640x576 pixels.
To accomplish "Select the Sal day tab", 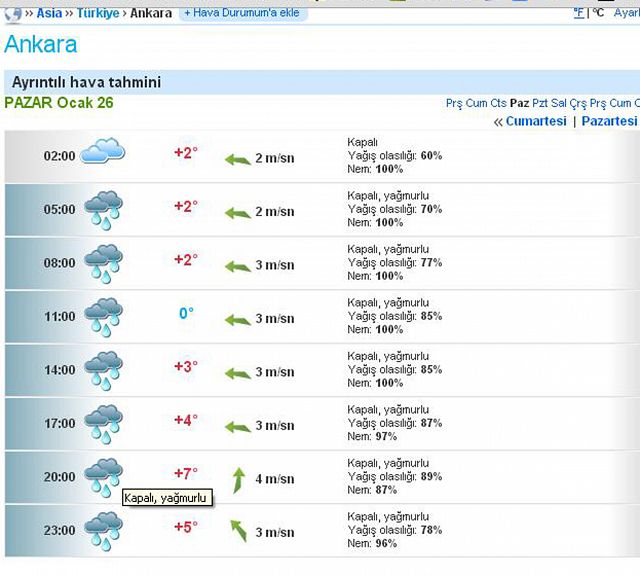I will [559, 103].
